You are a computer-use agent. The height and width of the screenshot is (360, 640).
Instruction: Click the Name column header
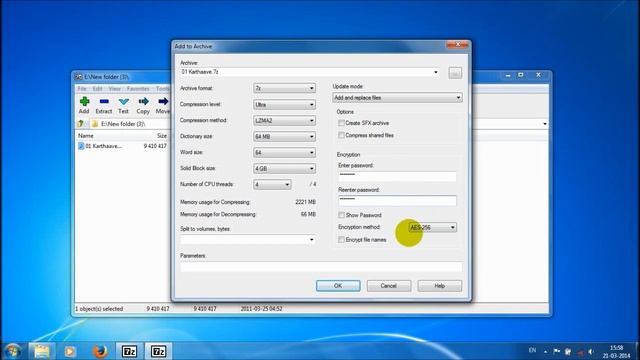pos(86,136)
